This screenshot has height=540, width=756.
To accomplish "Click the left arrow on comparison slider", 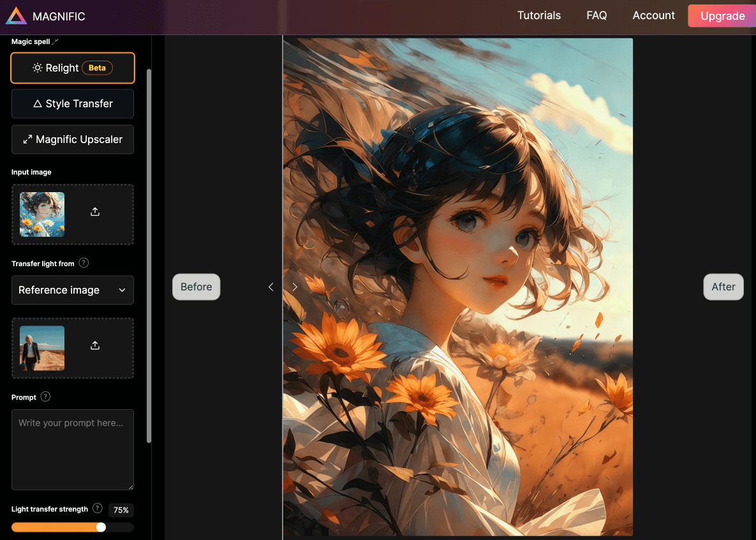I will [x=271, y=287].
